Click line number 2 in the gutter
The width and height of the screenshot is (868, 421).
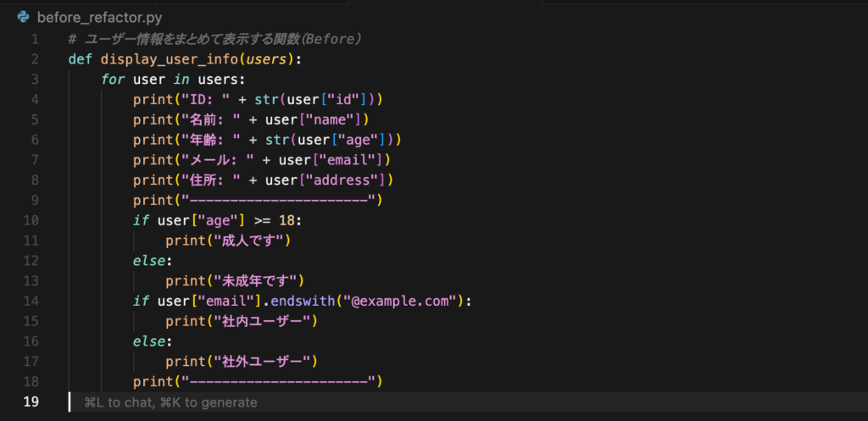[x=35, y=59]
